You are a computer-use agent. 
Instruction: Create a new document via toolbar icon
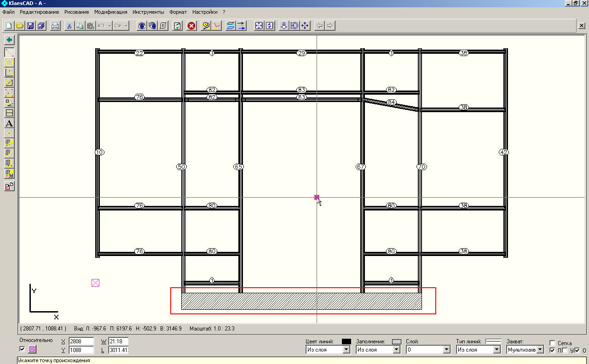tap(9, 26)
